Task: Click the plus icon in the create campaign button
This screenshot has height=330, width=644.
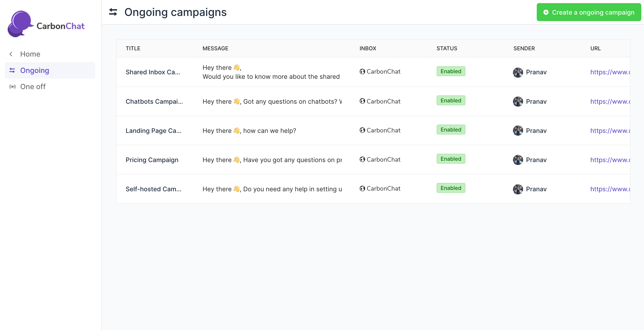Action: (x=546, y=12)
